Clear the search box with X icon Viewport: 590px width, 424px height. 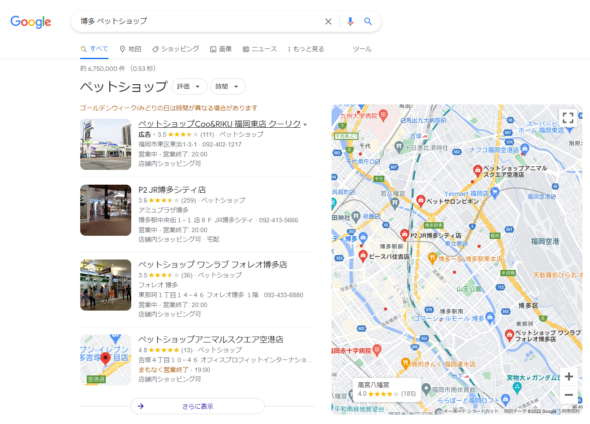328,21
